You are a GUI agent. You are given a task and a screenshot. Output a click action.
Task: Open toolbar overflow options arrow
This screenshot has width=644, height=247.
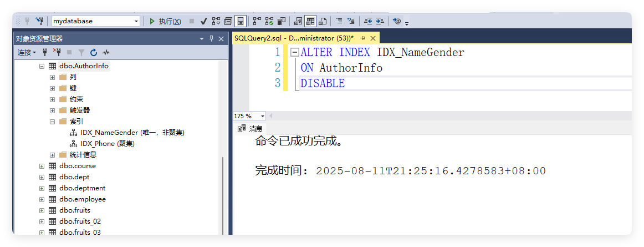[x=407, y=23]
